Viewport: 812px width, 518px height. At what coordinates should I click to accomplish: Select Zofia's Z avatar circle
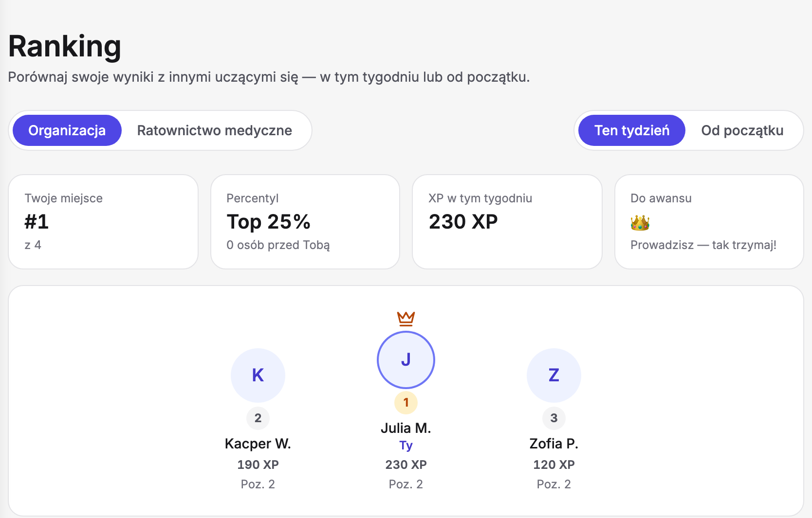coord(554,375)
